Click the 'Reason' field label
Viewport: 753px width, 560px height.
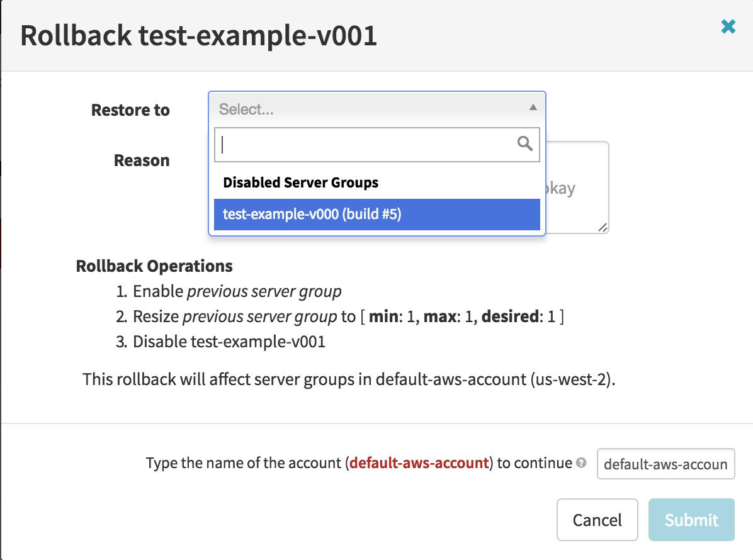[142, 160]
